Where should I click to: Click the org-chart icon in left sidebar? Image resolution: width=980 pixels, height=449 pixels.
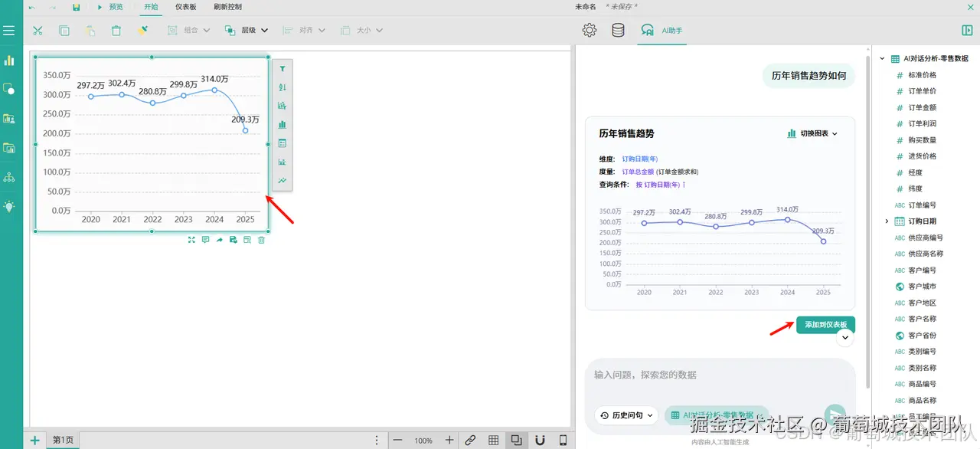click(11, 178)
